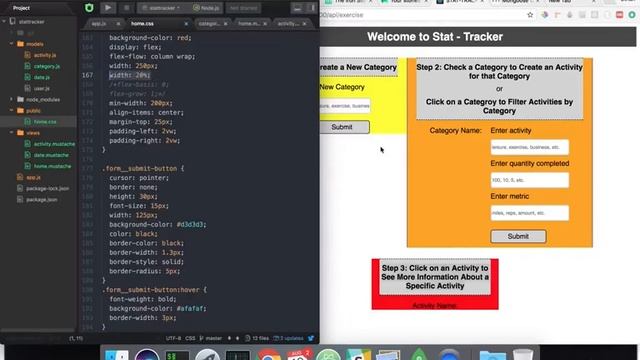
Task: Click the green shield icon in editor toolbar
Action: click(x=89, y=8)
